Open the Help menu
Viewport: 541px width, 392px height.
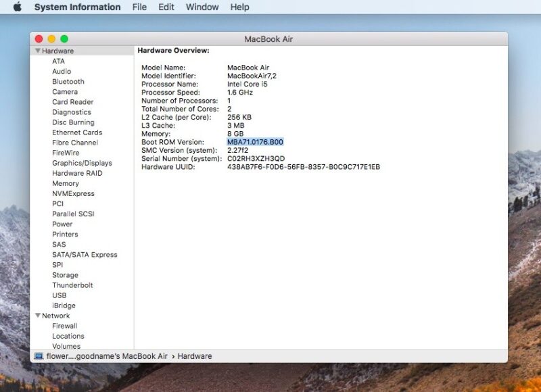click(240, 7)
